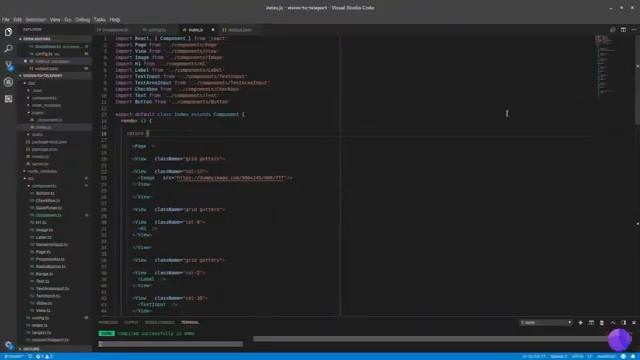Add a new terminal with plus icon
This screenshot has height=360, width=640.
[x=580, y=322]
